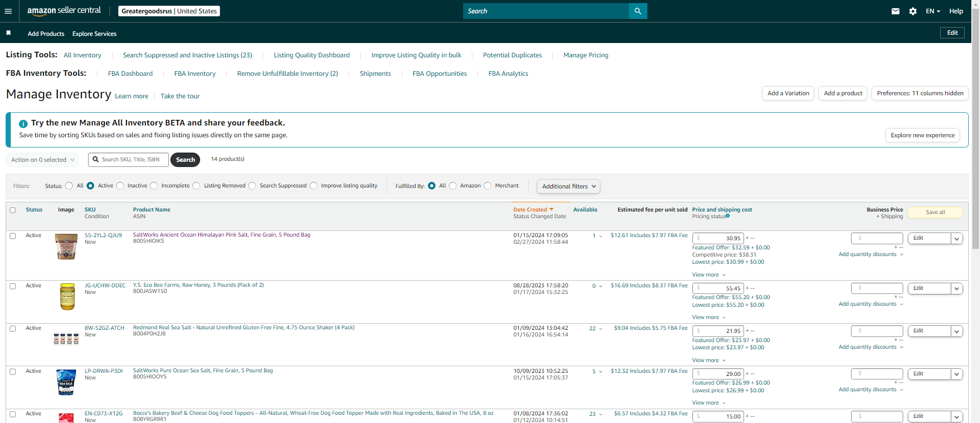Click into the top Search bar
980x423 pixels.
[x=546, y=11]
